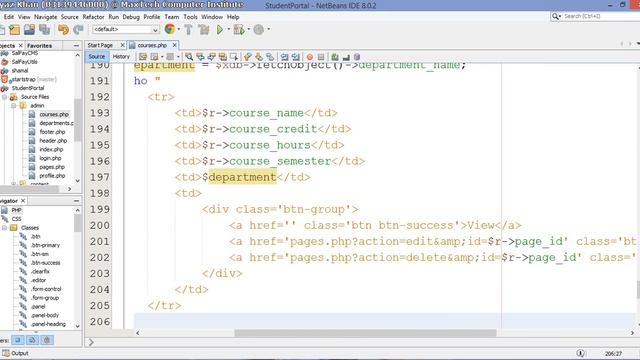Close the courses.php tab
Image resolution: width=640 pixels, height=360 pixels.
[175, 45]
